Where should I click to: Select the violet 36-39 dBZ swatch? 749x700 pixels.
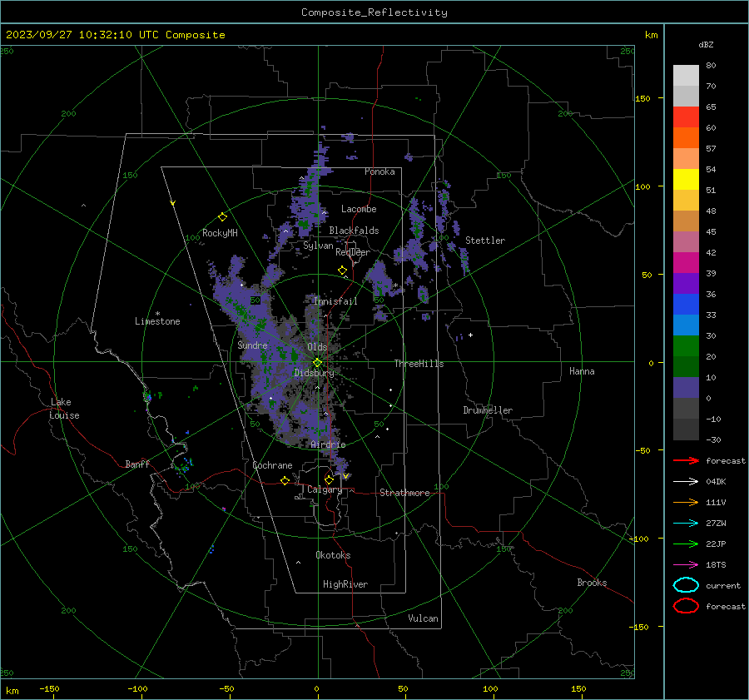tap(686, 284)
